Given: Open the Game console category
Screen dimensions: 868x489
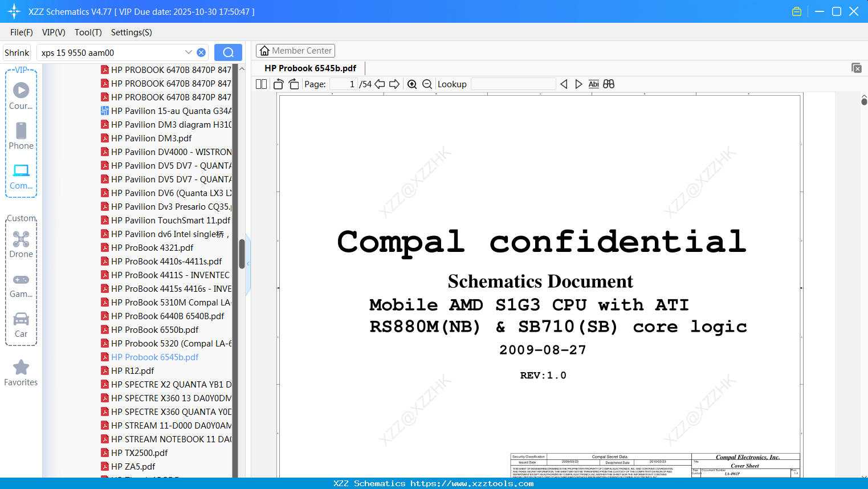Looking at the screenshot, I should (21, 285).
